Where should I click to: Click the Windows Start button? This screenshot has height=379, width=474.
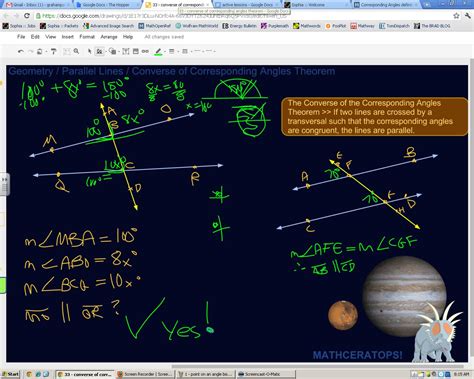10,374
